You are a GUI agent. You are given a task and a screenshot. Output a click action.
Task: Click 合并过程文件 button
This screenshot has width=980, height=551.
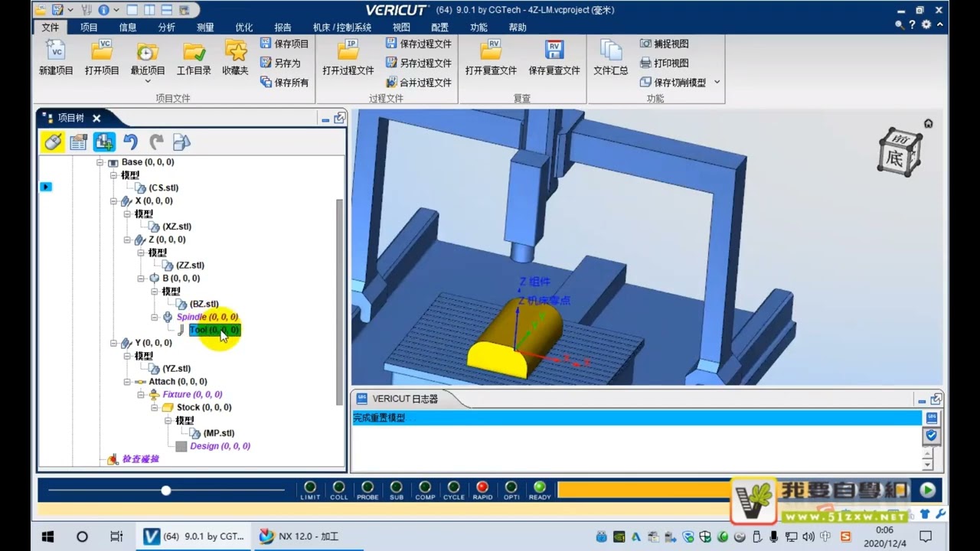coord(418,82)
